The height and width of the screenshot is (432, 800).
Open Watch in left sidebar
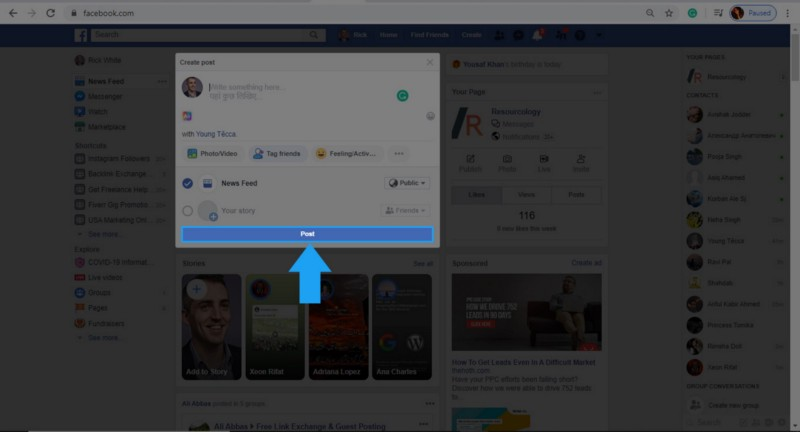[91, 112]
